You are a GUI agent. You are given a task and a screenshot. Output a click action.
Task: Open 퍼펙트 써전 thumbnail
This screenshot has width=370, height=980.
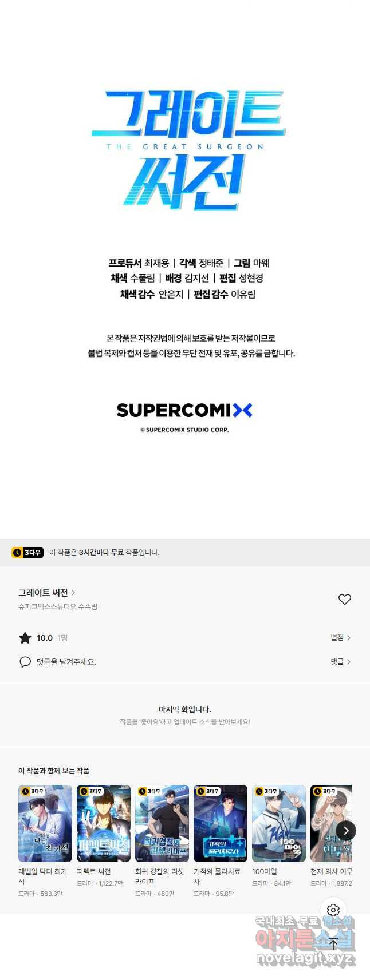point(104,823)
